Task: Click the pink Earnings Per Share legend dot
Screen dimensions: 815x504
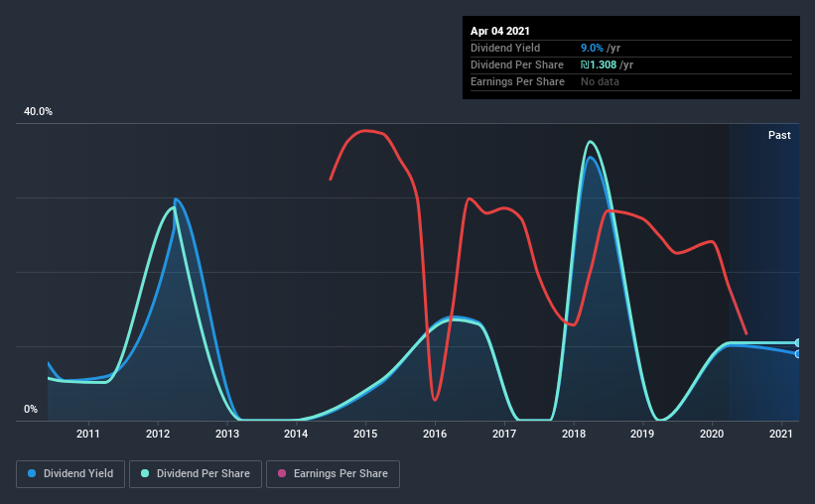Action: 282,473
